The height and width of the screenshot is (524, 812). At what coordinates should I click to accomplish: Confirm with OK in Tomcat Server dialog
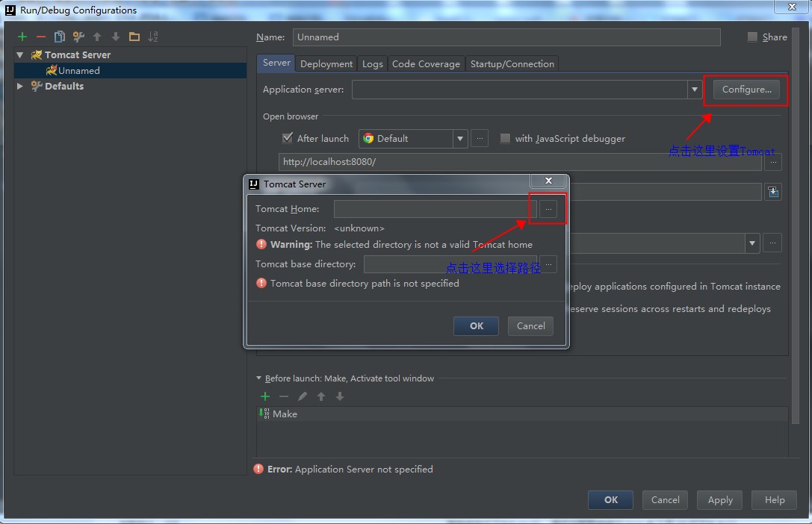tap(476, 326)
